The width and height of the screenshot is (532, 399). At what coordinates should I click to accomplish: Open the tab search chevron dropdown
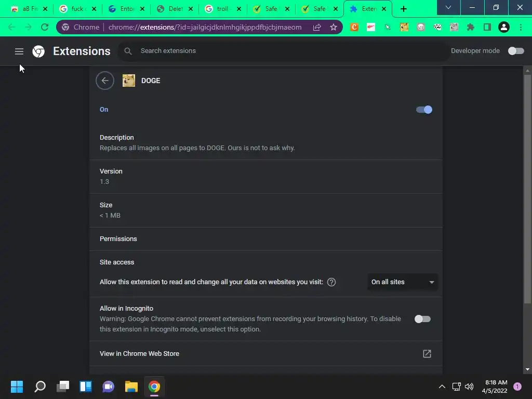[x=448, y=7]
